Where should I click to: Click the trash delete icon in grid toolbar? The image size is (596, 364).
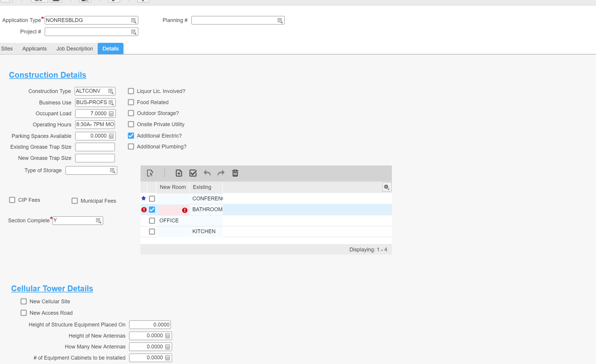coord(235,173)
